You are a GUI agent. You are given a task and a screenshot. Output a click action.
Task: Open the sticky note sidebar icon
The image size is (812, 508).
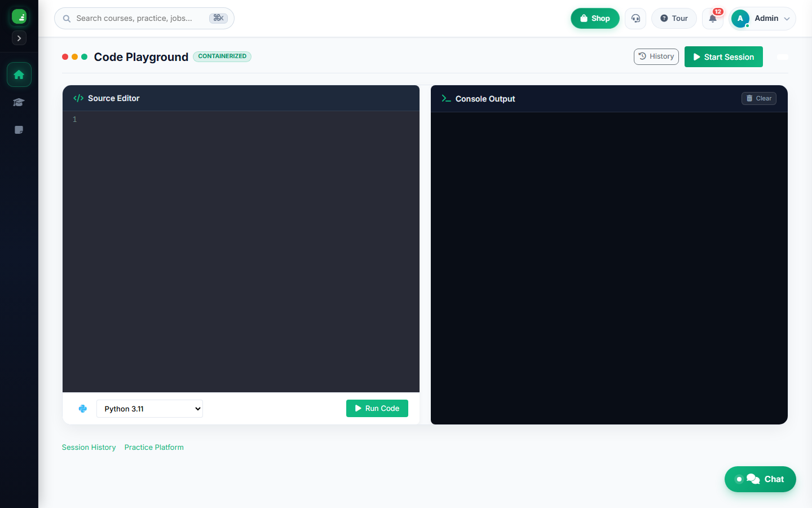coord(19,130)
